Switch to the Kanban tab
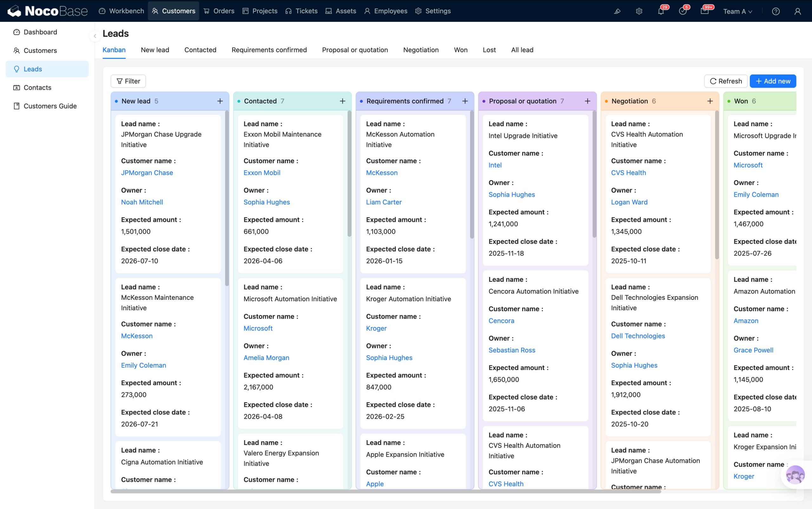Screen dimensions: 812x509 click(114, 50)
